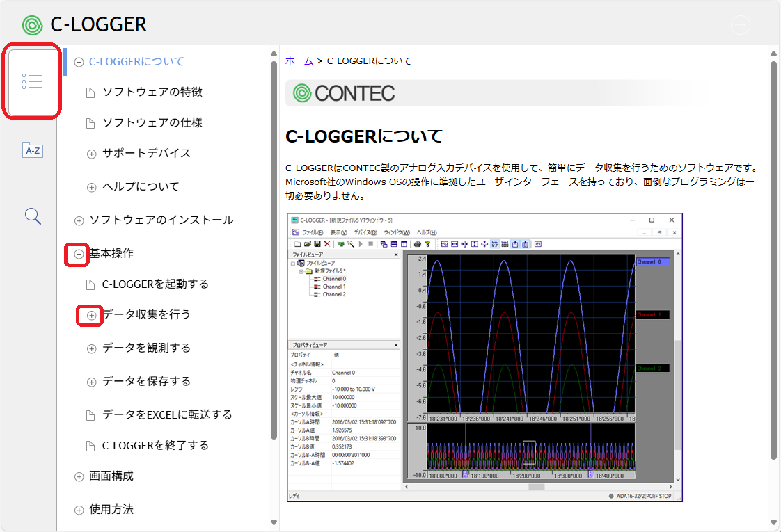This screenshot has height=532, width=781.
Task: Expand the データ収集を行う node
Action: pyautogui.click(x=91, y=315)
